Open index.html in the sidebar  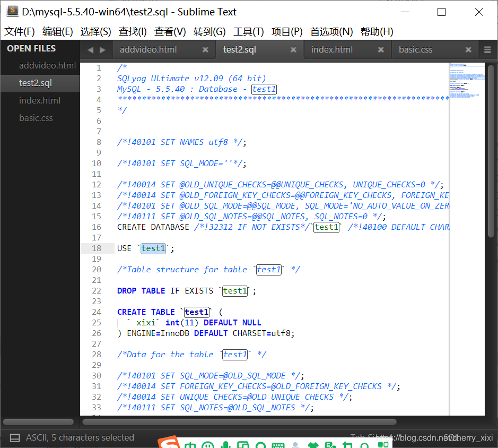click(40, 100)
